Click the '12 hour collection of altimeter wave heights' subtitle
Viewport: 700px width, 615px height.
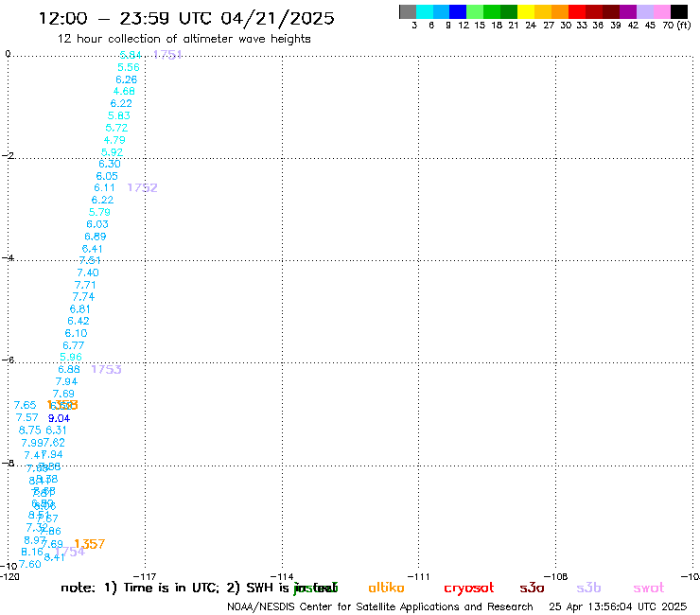click(x=184, y=39)
